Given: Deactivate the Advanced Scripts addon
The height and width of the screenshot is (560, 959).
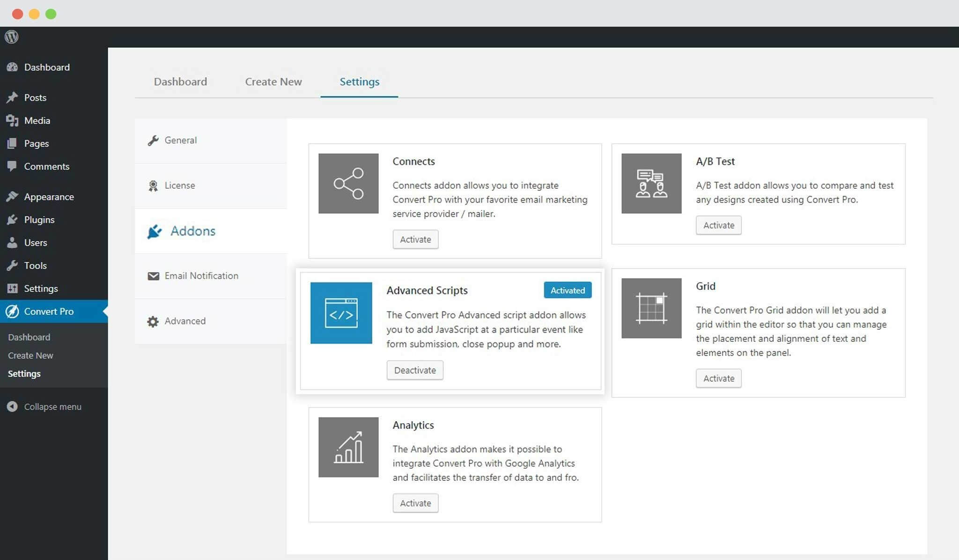Looking at the screenshot, I should [x=414, y=370].
